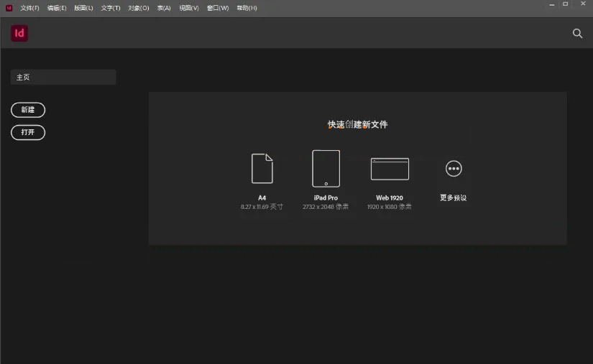593x364 pixels.
Task: Open 更多预设 three-dots icon
Action: coord(454,169)
